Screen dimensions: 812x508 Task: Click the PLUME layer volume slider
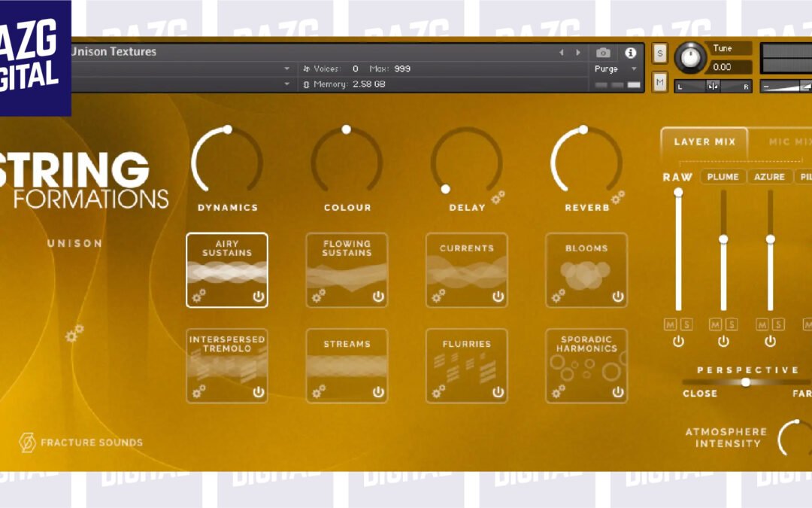(723, 251)
